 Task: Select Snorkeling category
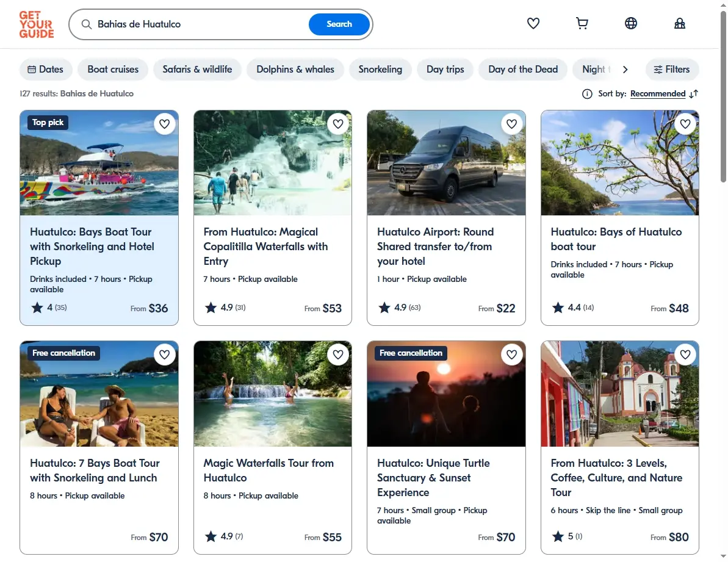[x=380, y=69]
